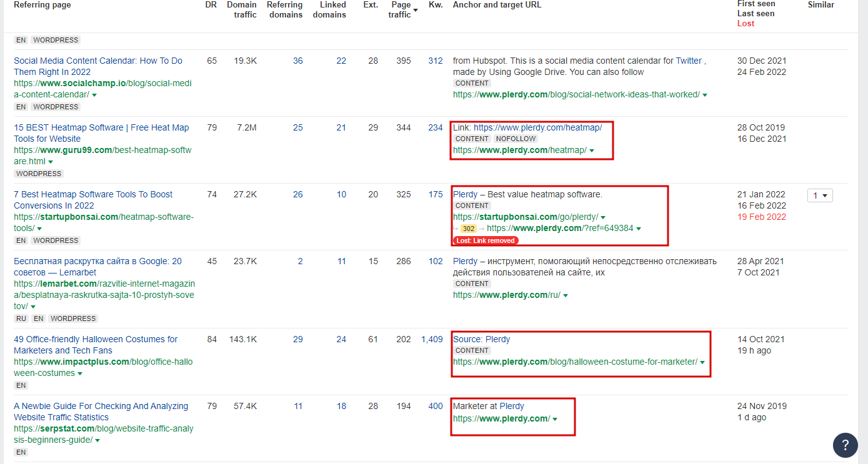868x464 pixels.
Task: Click the '312' keywords count link
Action: tap(436, 61)
